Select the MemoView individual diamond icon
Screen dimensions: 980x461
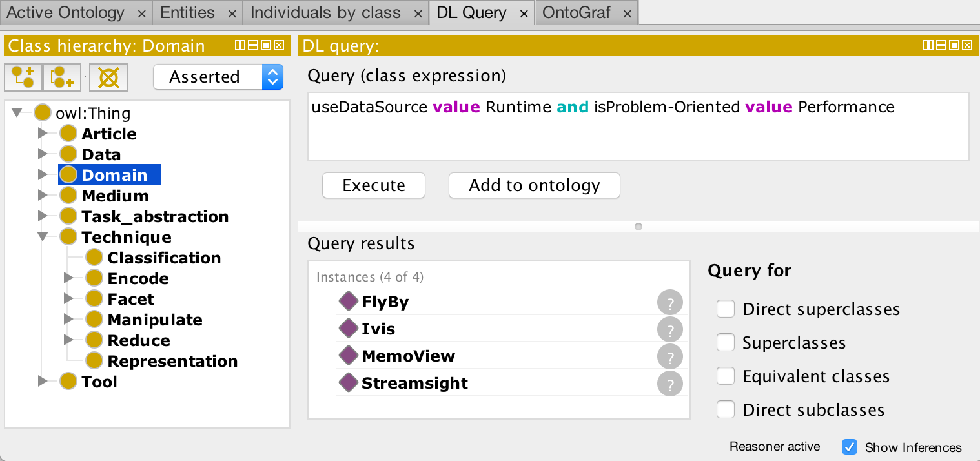click(349, 356)
